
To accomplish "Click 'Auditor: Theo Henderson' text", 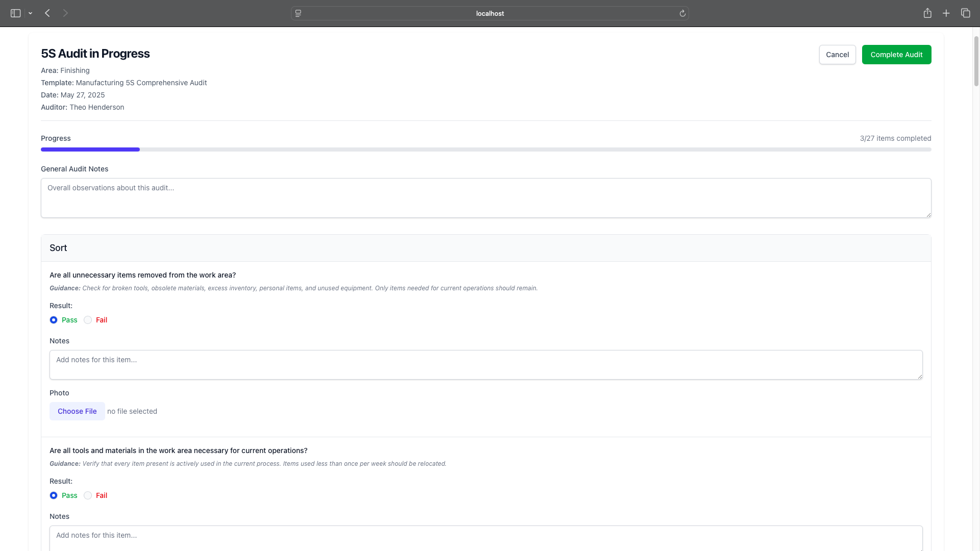I will (82, 107).
